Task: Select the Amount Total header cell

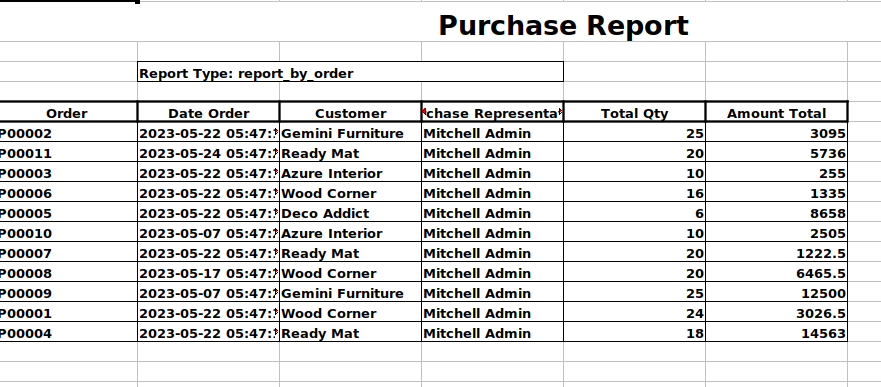Action: coord(776,112)
